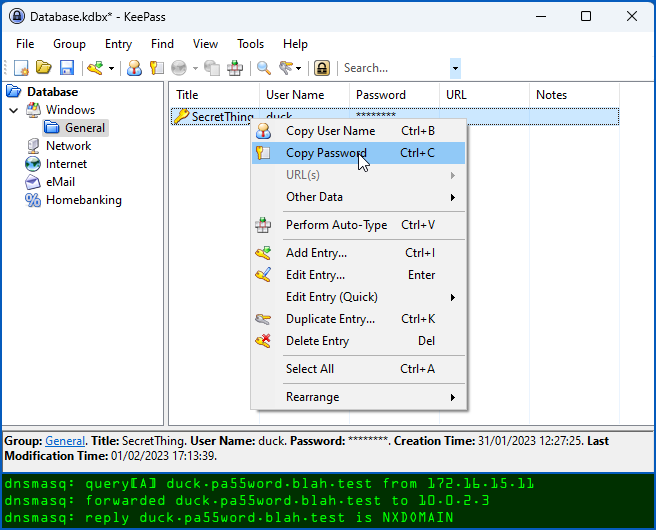Click the Find magnifier toolbar icon
Image resolution: width=656 pixels, height=530 pixels.
tap(264, 68)
